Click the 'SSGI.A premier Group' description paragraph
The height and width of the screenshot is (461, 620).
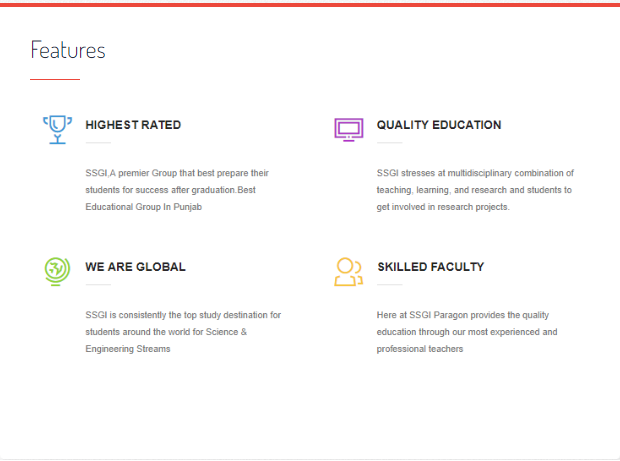(x=177, y=190)
